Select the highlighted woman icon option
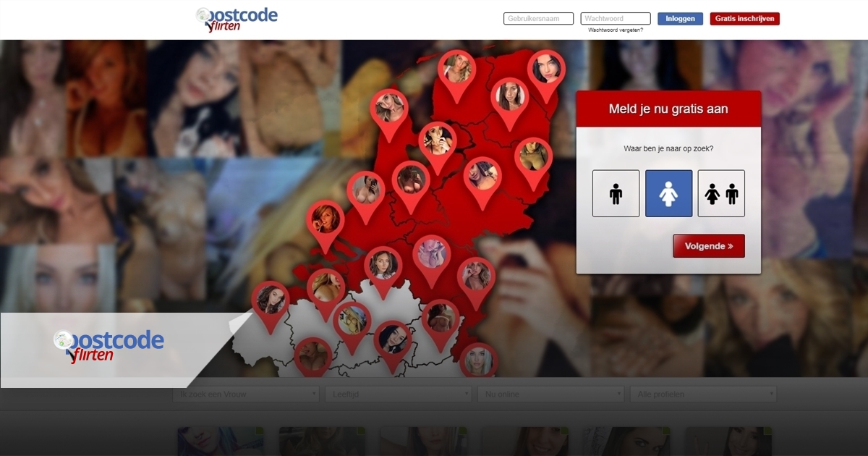This screenshot has width=868, height=456. coord(668,193)
